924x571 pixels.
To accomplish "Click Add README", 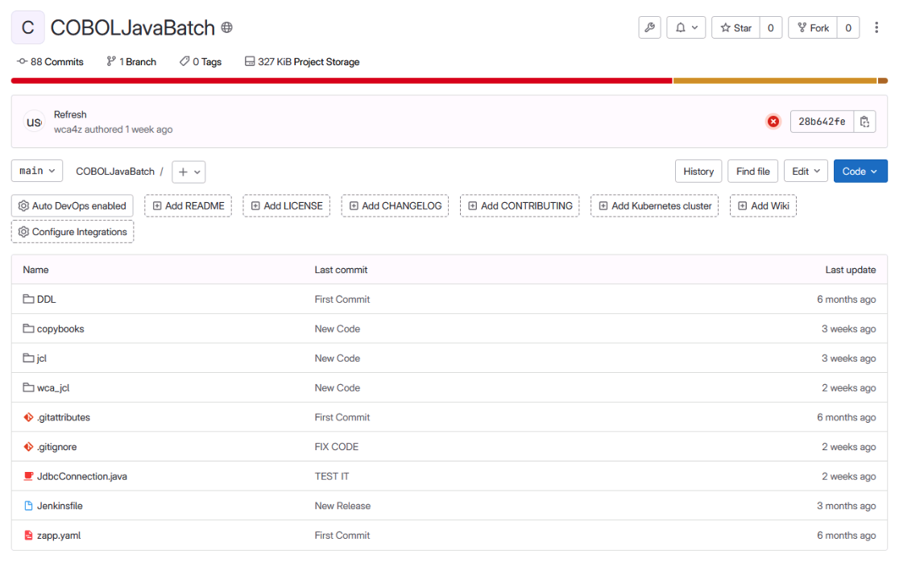I will (x=189, y=205).
